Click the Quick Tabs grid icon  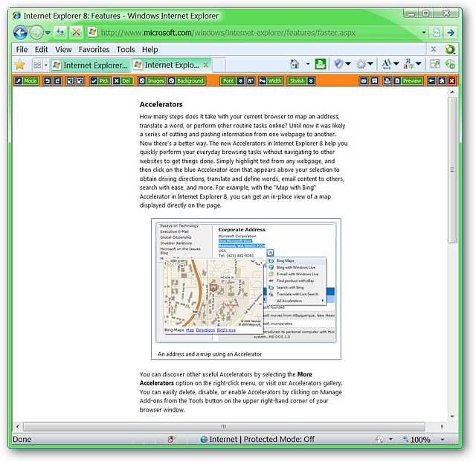37,65
